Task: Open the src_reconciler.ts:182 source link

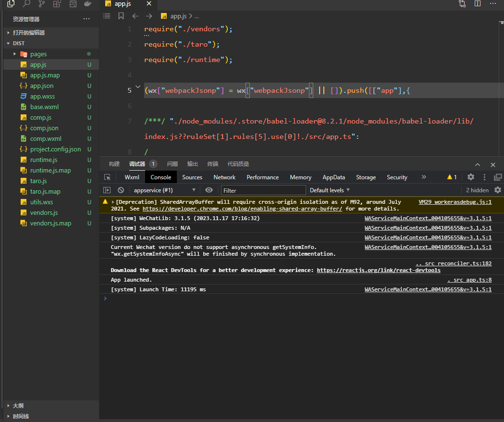Action: (x=453, y=263)
